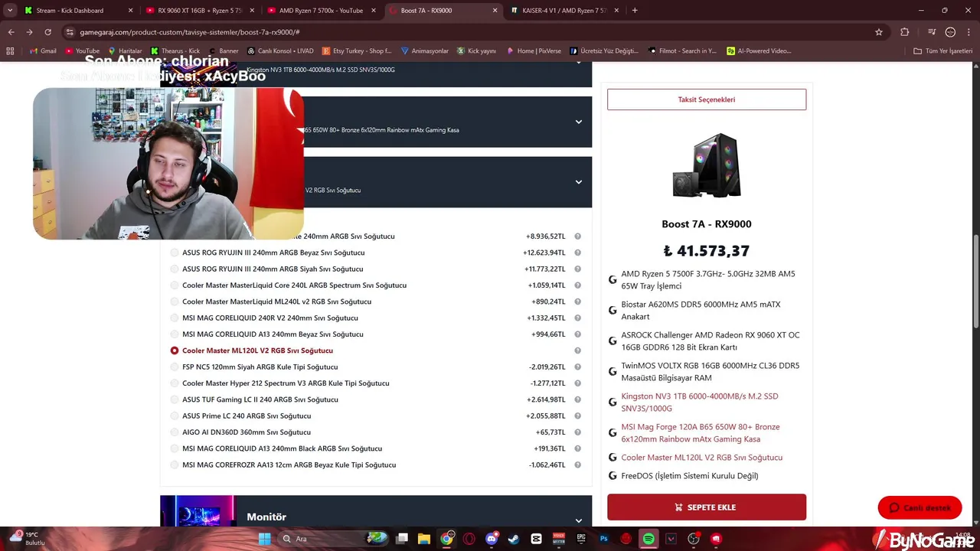Open File Explorer from the taskbar

(424, 539)
